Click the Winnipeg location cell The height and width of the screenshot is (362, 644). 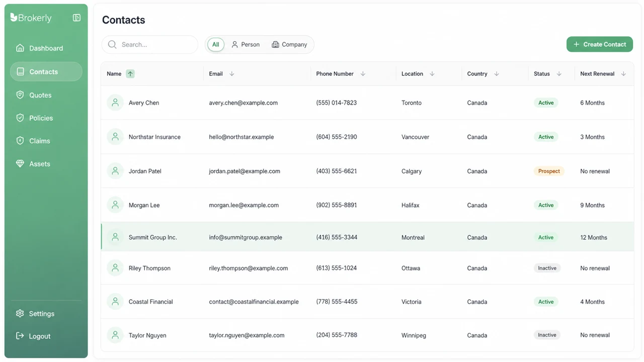pos(414,335)
